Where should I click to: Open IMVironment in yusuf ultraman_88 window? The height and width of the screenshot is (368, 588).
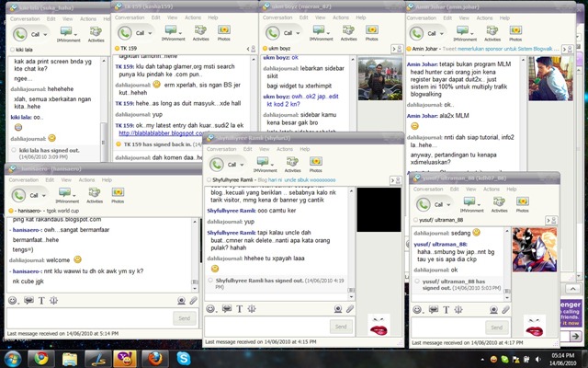(471, 204)
